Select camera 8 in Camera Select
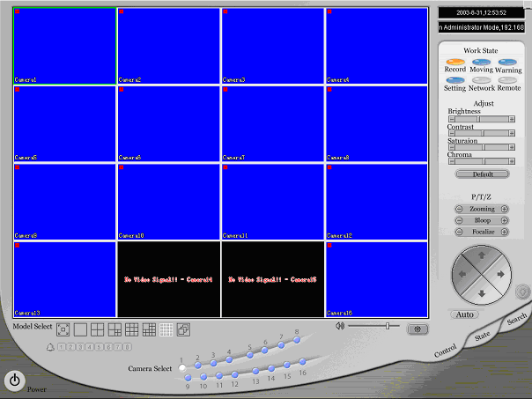Screen dimensions: 532x399 (x=297, y=340)
